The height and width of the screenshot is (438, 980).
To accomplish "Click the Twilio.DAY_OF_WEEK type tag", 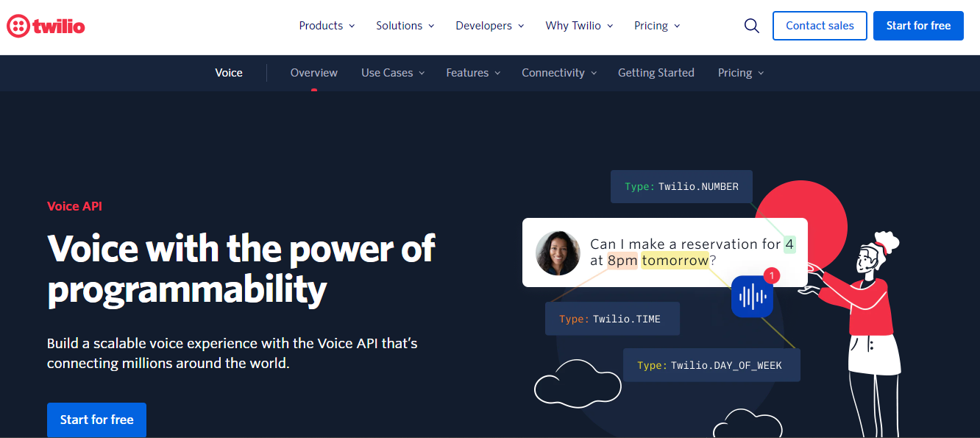I will (x=711, y=365).
